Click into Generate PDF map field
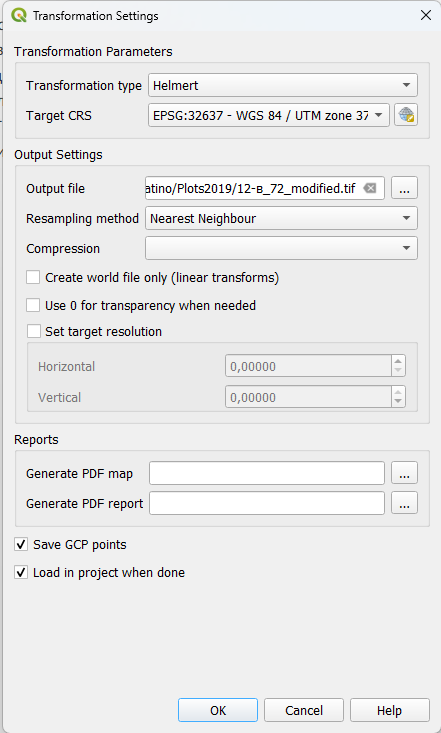 tap(267, 473)
